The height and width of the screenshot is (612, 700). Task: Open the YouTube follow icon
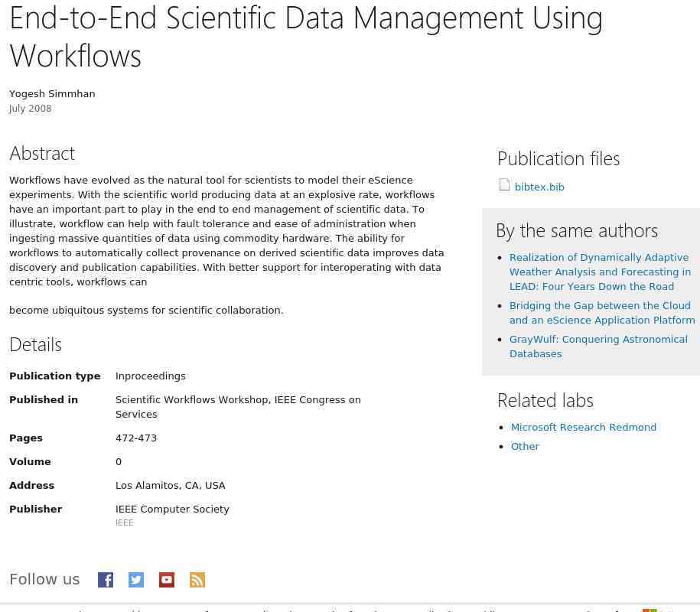tap(167, 580)
